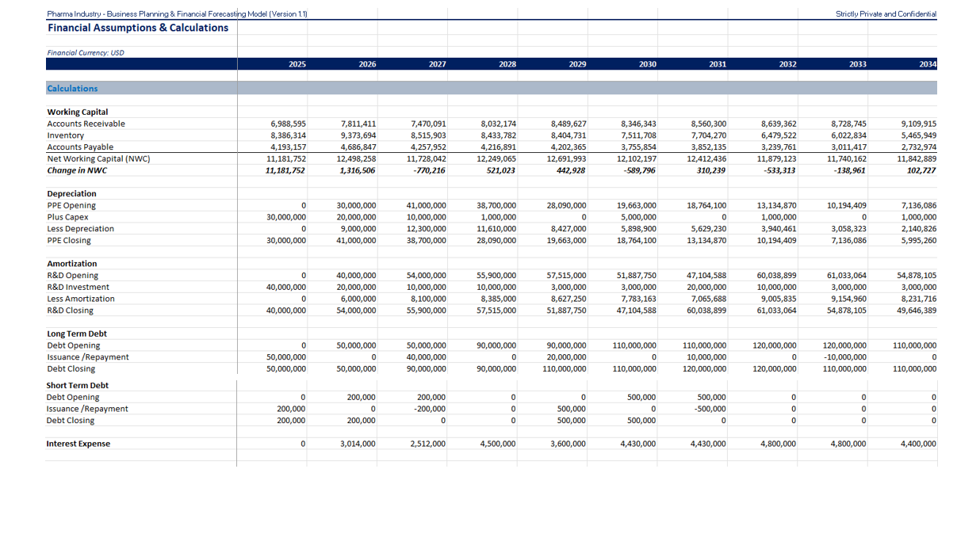
Task: Click Interest Expense 2034 value 4,400,000
Action: [x=918, y=444]
